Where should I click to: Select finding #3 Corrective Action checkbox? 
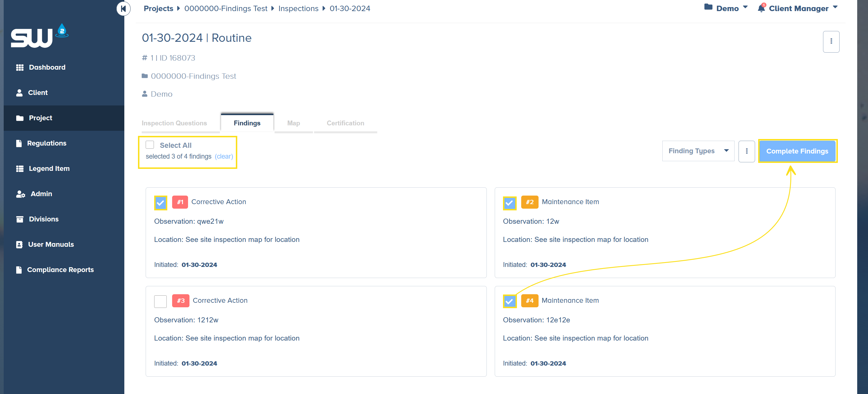coord(160,301)
